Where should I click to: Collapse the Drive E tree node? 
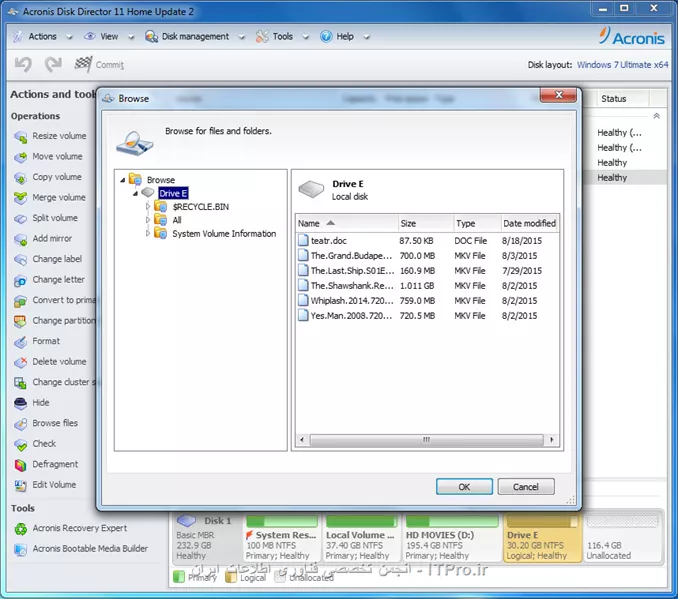click(x=135, y=193)
